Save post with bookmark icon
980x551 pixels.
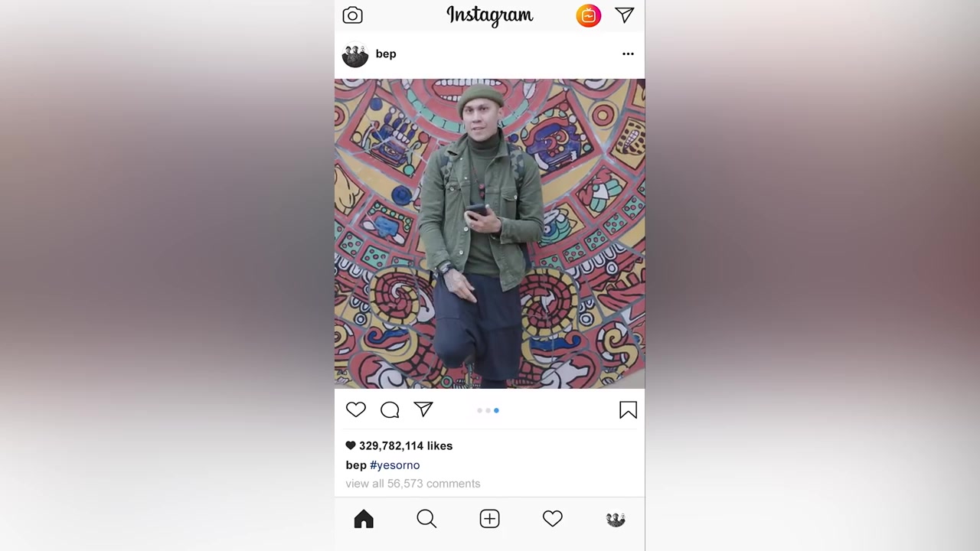coord(628,410)
